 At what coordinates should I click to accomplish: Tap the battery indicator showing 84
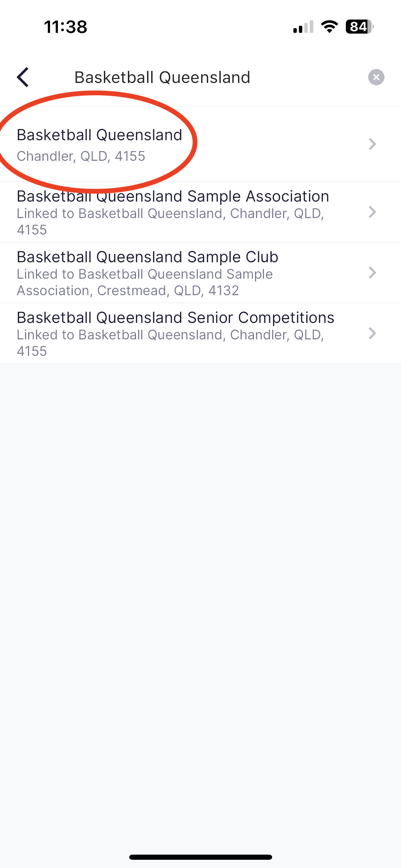(x=360, y=27)
